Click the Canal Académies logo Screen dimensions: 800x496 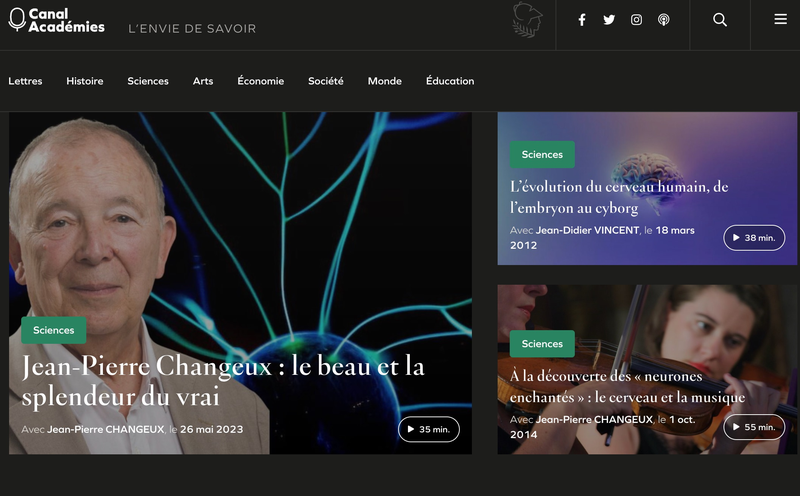57,20
